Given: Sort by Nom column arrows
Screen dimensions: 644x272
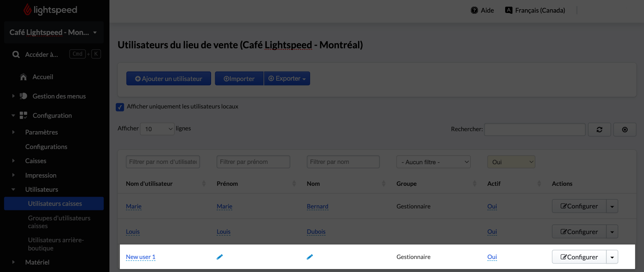Looking at the screenshot, I should [384, 184].
